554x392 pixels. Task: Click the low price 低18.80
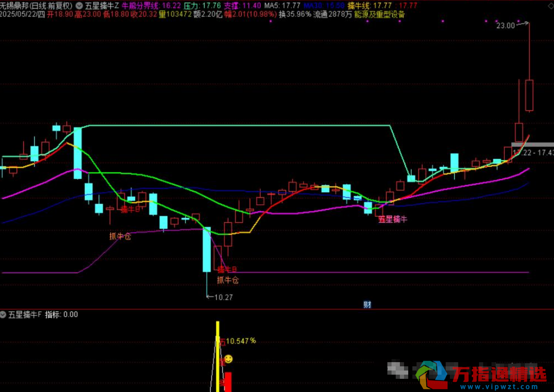coord(116,14)
